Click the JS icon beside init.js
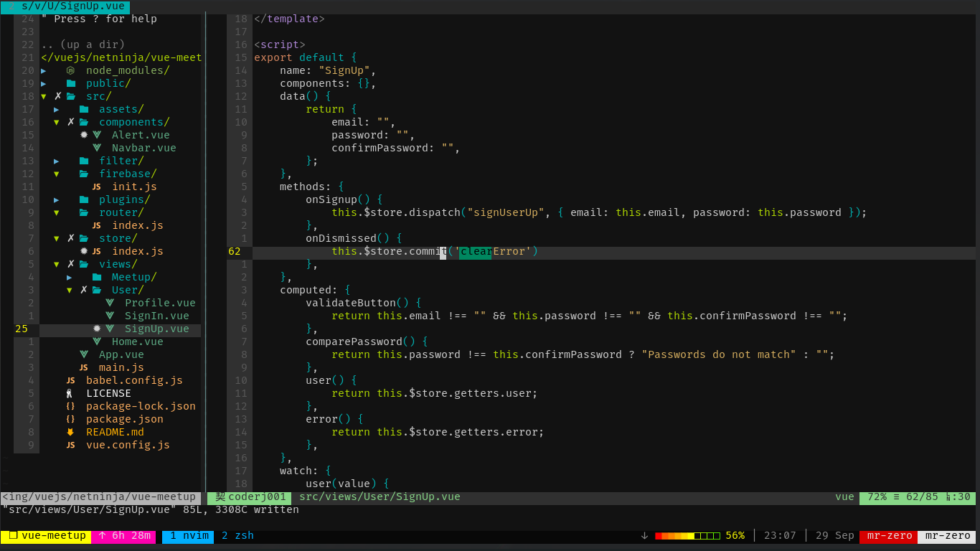This screenshot has width=980, height=551. (x=96, y=187)
